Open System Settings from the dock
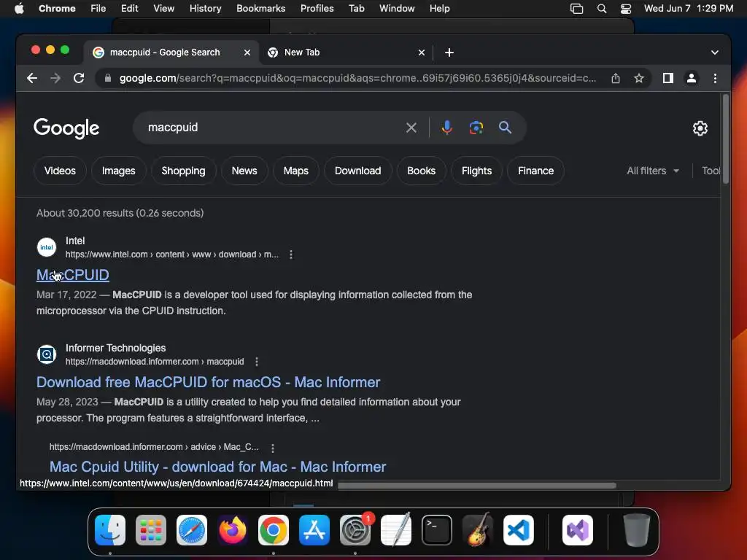 pyautogui.click(x=355, y=530)
